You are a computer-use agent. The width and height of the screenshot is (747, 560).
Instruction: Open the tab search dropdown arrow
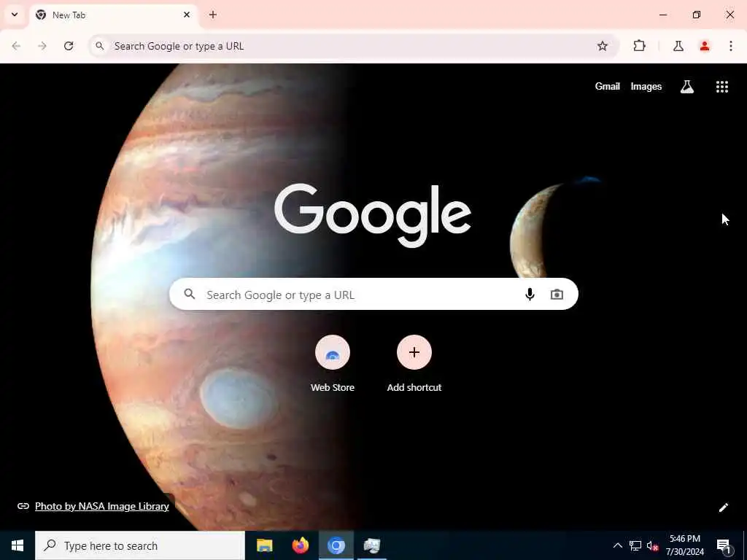pos(15,15)
